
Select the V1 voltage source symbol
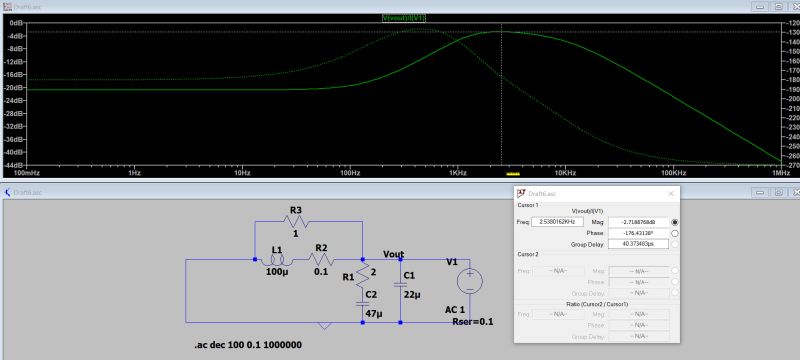(469, 281)
